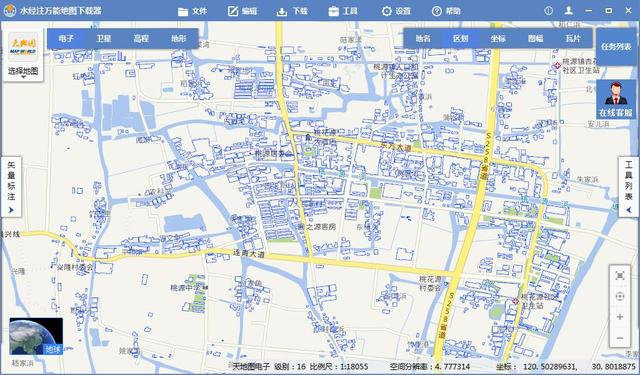Click the locate target icon
The image size is (640, 375).
pos(620,296)
